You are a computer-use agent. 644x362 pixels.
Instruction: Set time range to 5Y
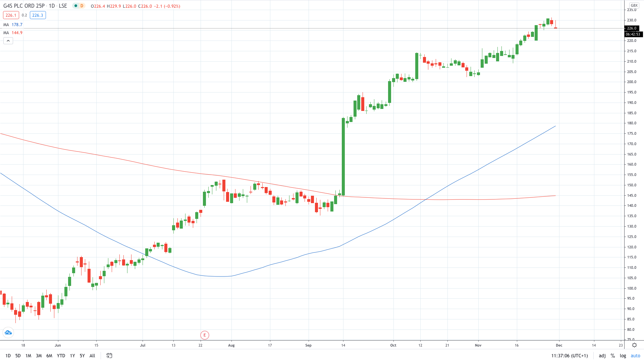click(82, 356)
